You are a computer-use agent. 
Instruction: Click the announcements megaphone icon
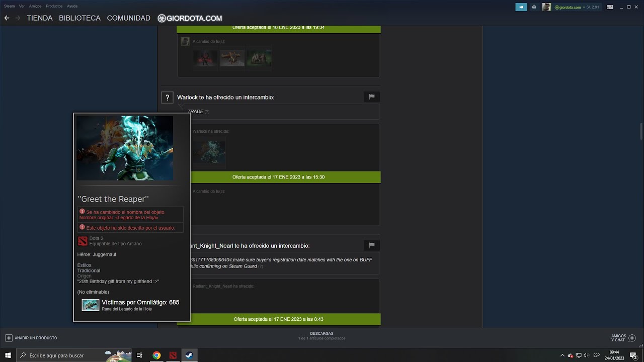click(x=521, y=7)
